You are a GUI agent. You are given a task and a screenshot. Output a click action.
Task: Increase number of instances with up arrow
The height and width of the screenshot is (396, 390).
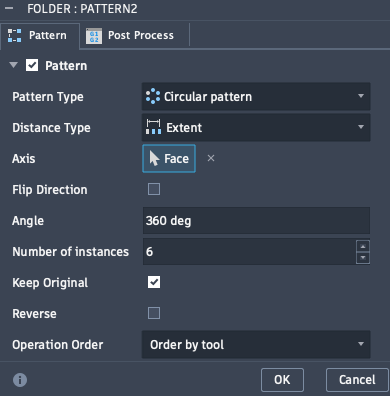tap(363, 246)
